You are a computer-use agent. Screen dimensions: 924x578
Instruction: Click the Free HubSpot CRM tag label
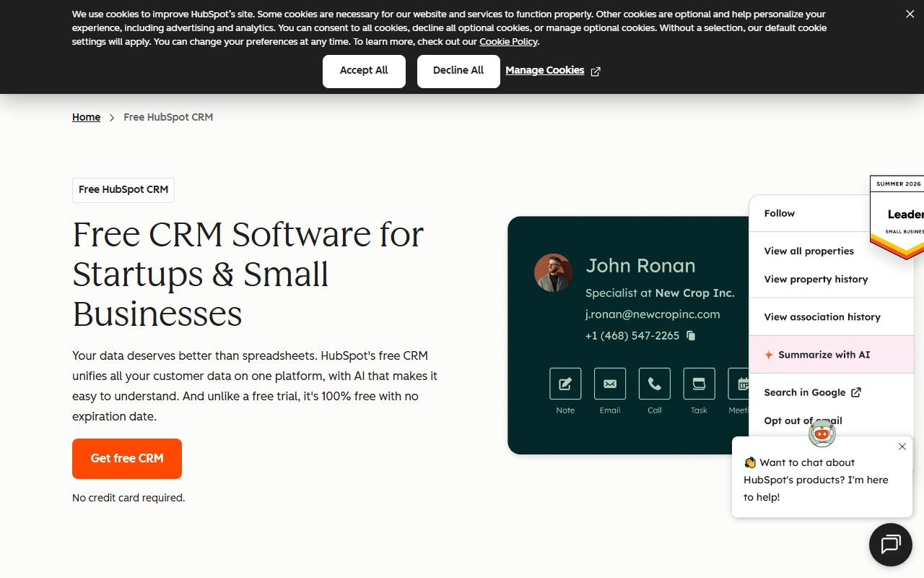pyautogui.click(x=123, y=190)
